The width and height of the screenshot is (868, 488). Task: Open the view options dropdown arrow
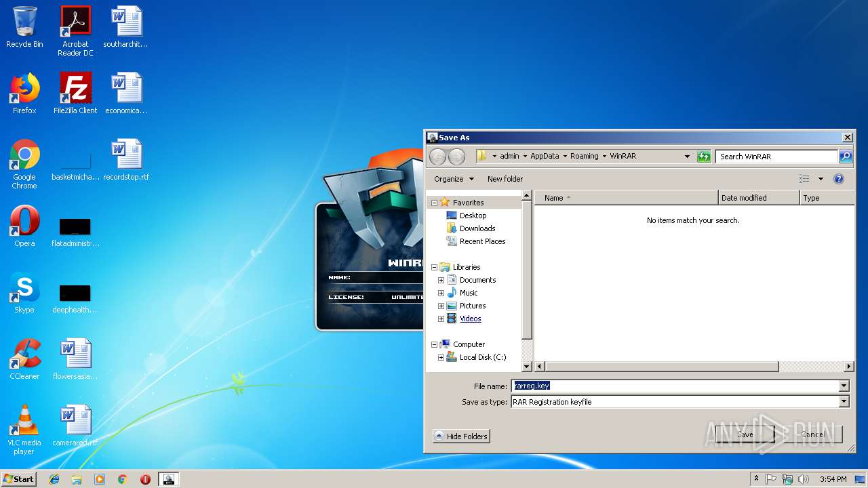click(x=821, y=179)
